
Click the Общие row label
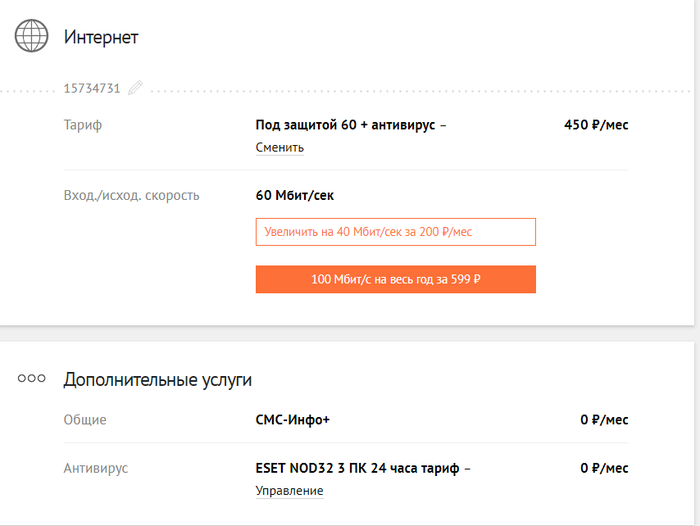pyautogui.click(x=85, y=420)
